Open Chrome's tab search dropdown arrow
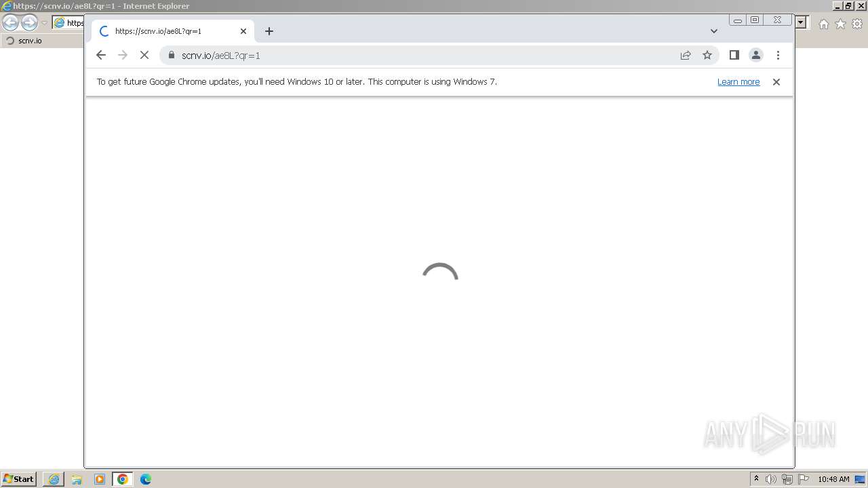 point(713,31)
